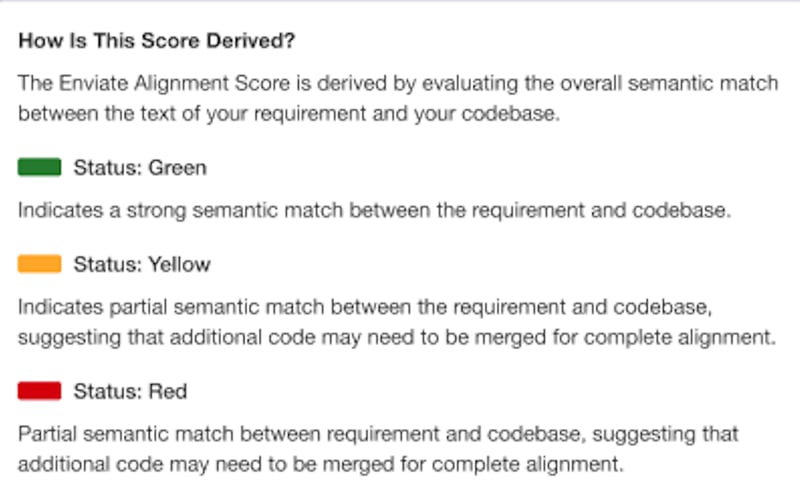
Task: Click the 'How Is This Score Derived?' heading
Action: point(157,41)
